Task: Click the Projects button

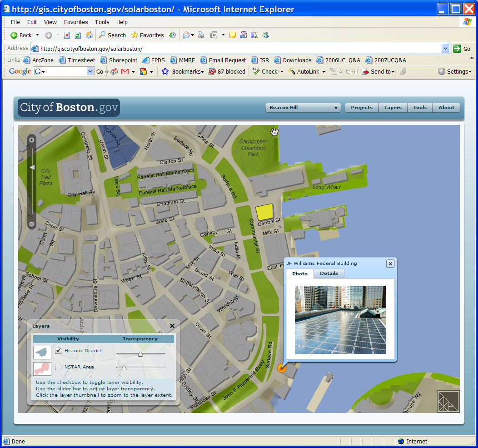Action: (x=362, y=108)
